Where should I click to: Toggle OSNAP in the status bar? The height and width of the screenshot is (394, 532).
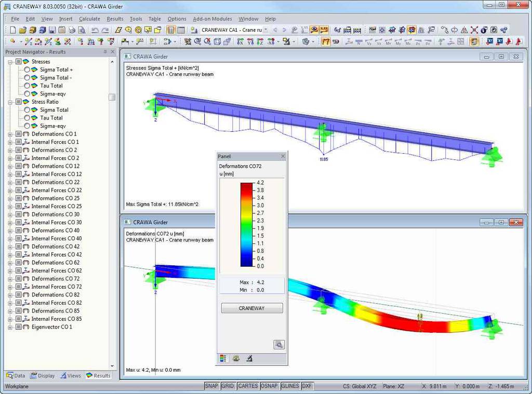[x=269, y=386]
